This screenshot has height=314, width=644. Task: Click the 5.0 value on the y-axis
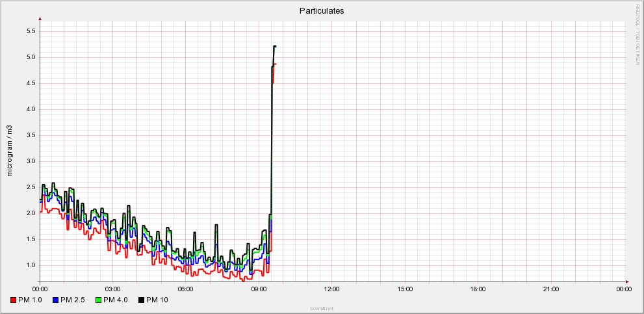click(29, 57)
